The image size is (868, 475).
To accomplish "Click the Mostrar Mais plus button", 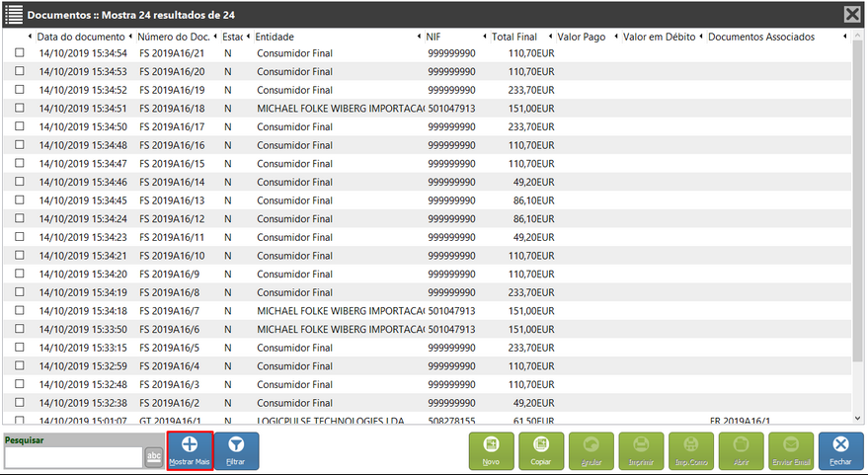I will click(190, 450).
